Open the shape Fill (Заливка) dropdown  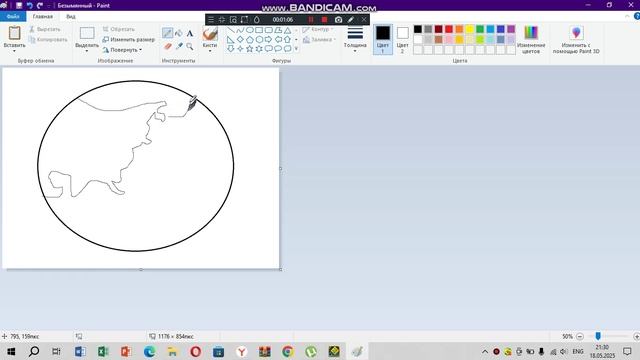coord(319,40)
